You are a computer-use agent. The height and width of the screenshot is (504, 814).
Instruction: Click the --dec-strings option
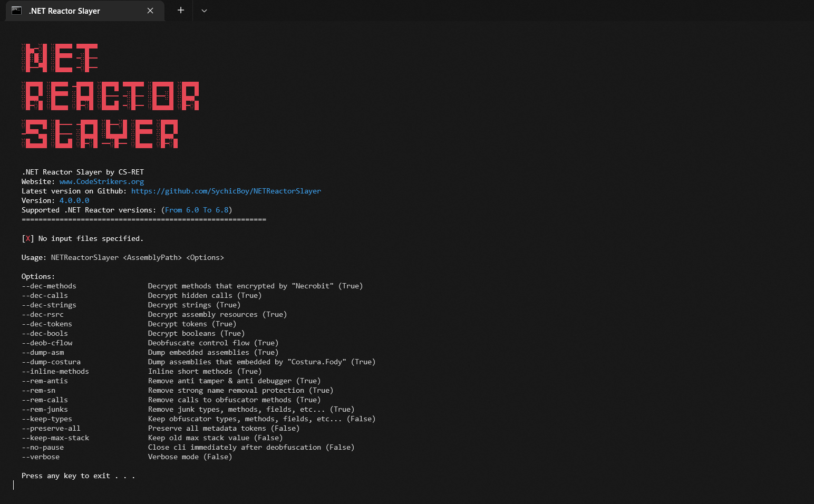(49, 305)
